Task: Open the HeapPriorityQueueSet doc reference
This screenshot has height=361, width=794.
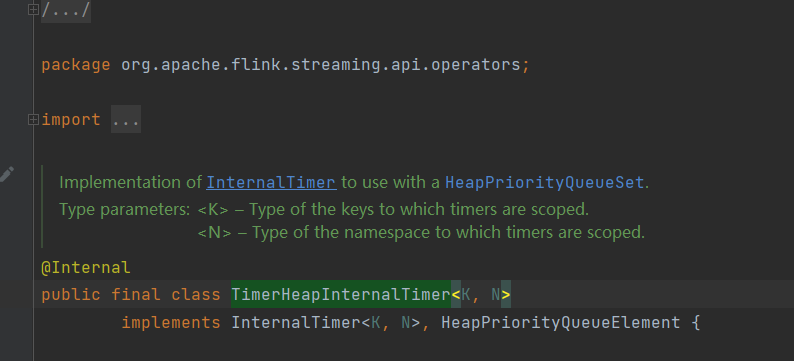Action: point(545,182)
